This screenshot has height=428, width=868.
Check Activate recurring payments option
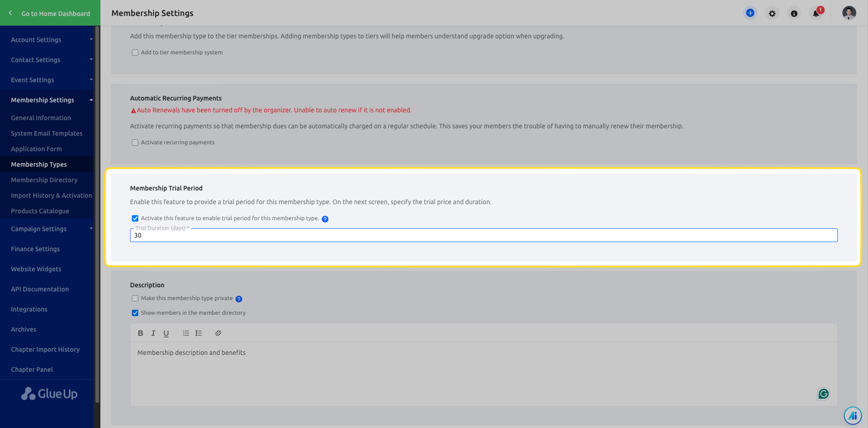[x=135, y=143]
